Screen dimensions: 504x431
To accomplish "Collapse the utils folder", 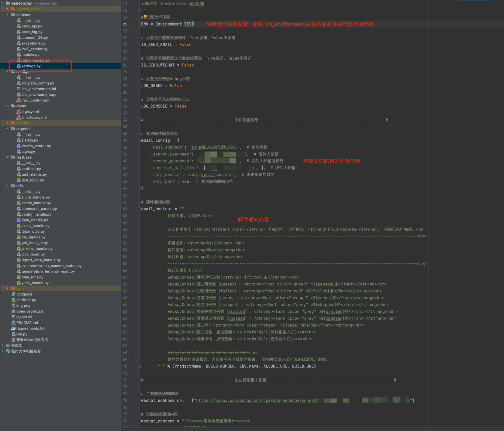I will tap(7, 186).
